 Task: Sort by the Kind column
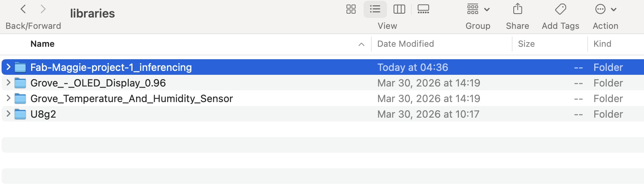[x=602, y=44]
